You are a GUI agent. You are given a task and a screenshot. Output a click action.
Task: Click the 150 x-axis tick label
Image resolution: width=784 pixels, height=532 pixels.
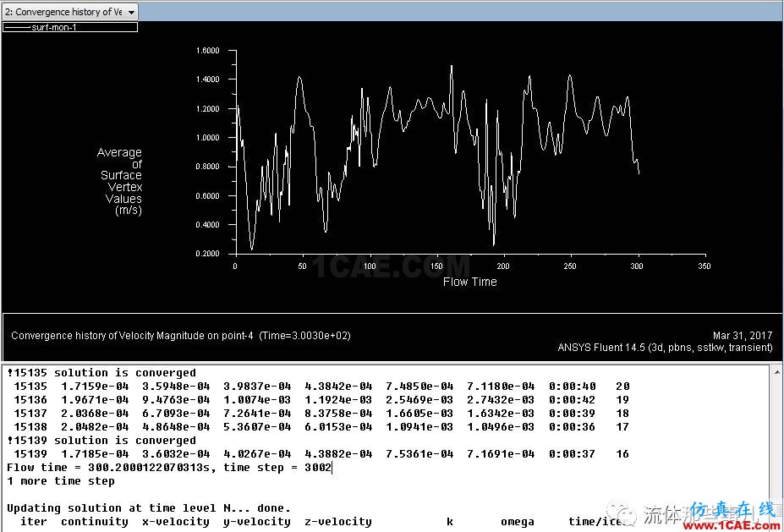coord(436,266)
